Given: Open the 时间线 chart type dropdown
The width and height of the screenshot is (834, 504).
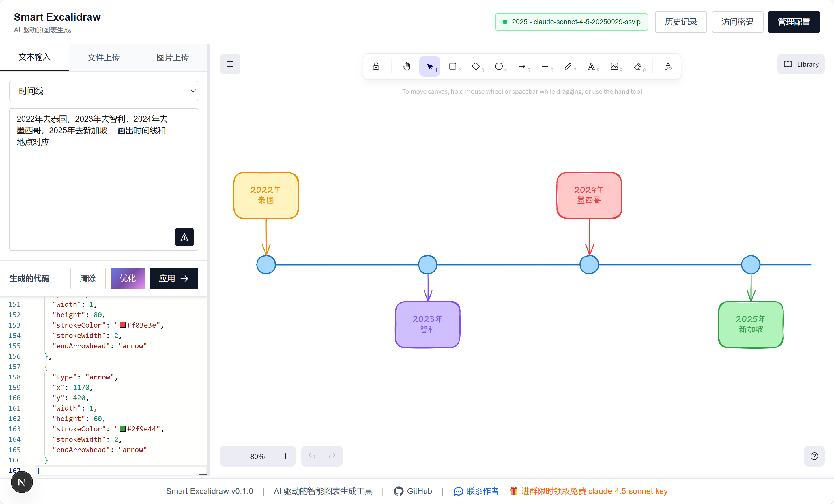Looking at the screenshot, I should [x=104, y=91].
